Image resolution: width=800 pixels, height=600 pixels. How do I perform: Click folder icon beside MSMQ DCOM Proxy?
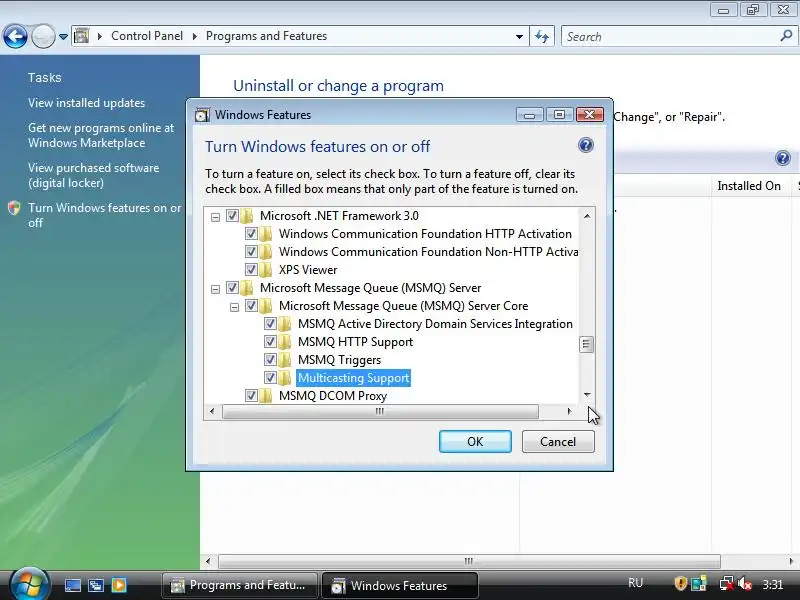(x=265, y=395)
